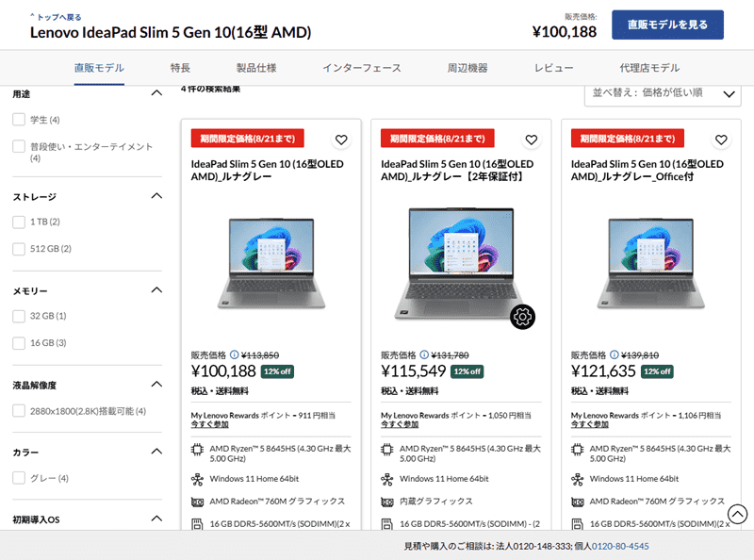The height and width of the screenshot is (560, 754).
Task: Collapse the 用途 filter section
Action: coord(156,93)
